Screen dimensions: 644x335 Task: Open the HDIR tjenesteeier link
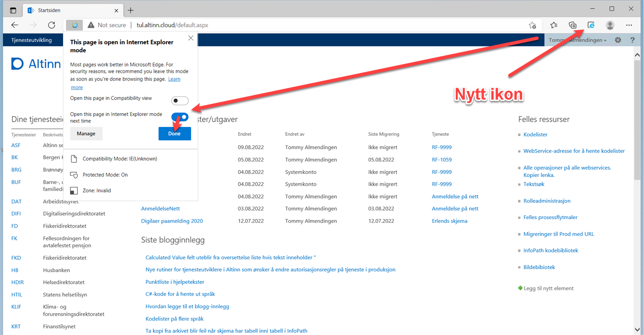[17, 282]
